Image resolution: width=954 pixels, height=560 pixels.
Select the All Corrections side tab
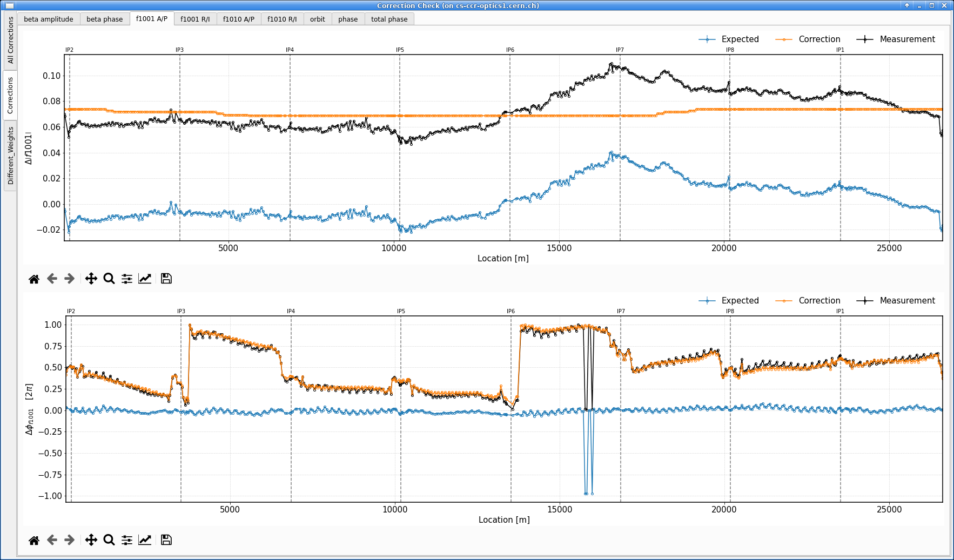(x=10, y=40)
